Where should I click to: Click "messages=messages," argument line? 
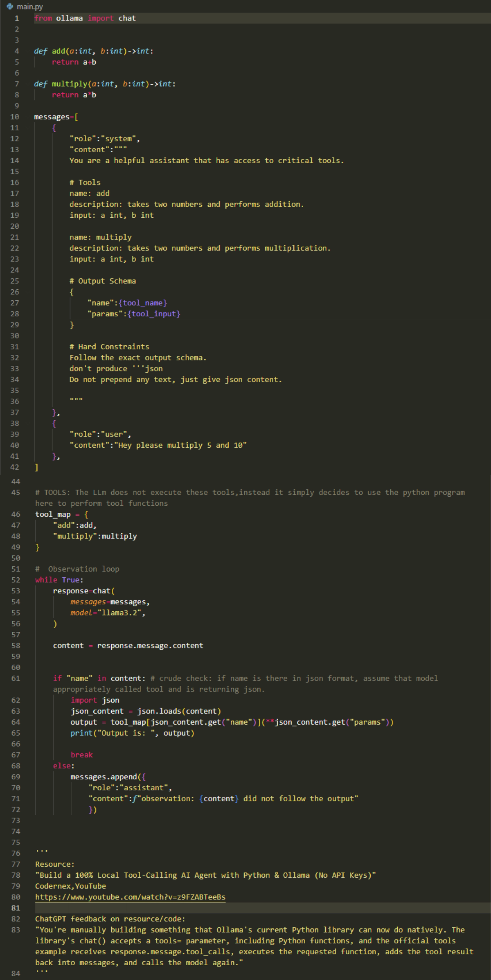(110, 602)
